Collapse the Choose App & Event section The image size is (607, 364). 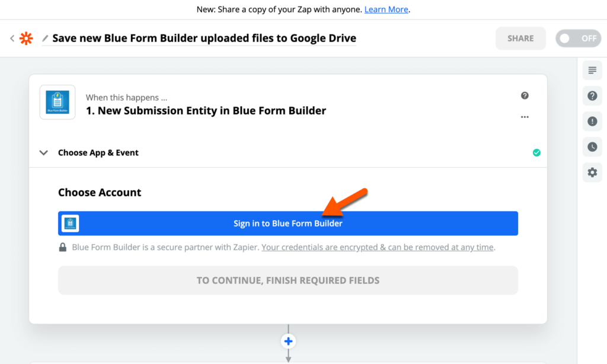pyautogui.click(x=44, y=152)
